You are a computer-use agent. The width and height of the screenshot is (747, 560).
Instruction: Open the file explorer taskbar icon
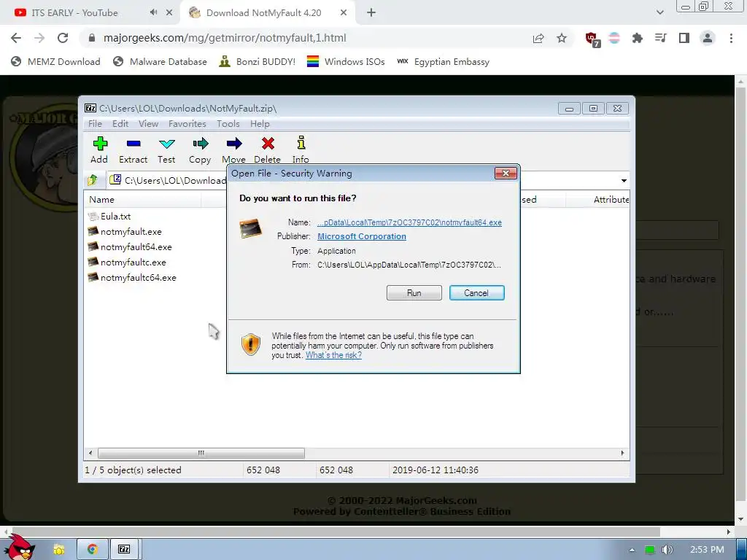(58, 550)
